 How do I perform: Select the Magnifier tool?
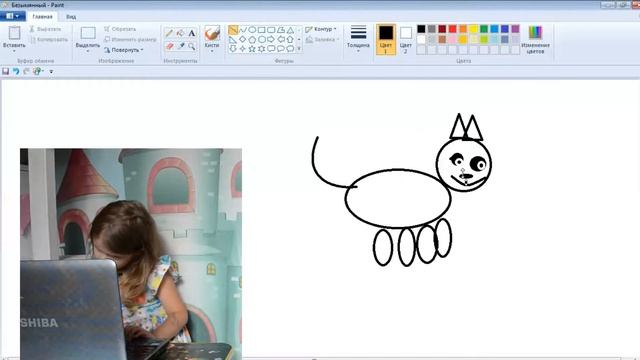(191, 46)
